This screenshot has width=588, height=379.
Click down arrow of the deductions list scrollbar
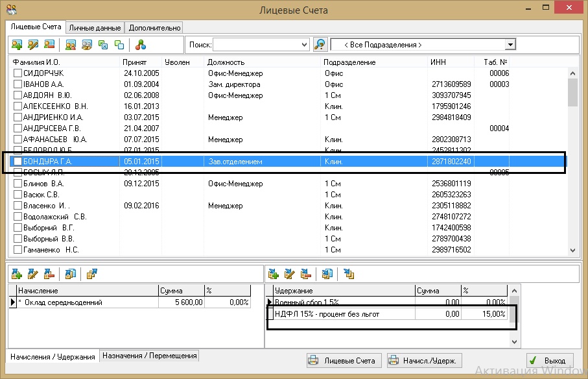(x=515, y=341)
